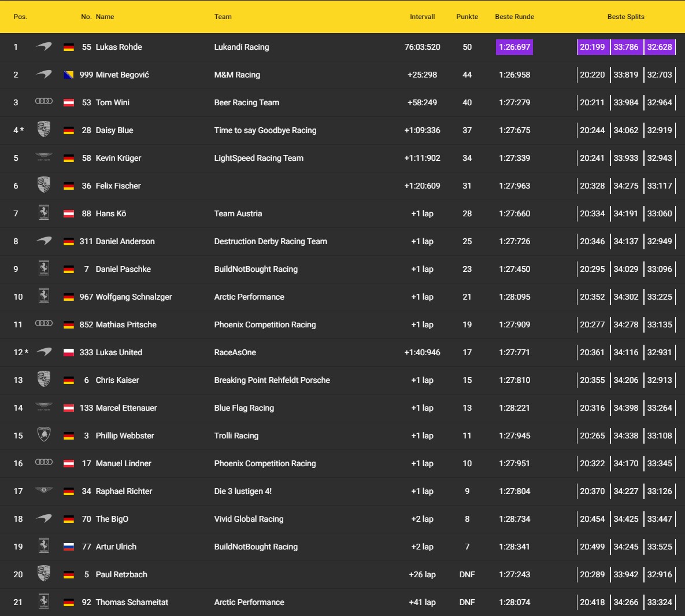Click the Audi logo beside Tom Wini
The image size is (685, 616).
(44, 102)
